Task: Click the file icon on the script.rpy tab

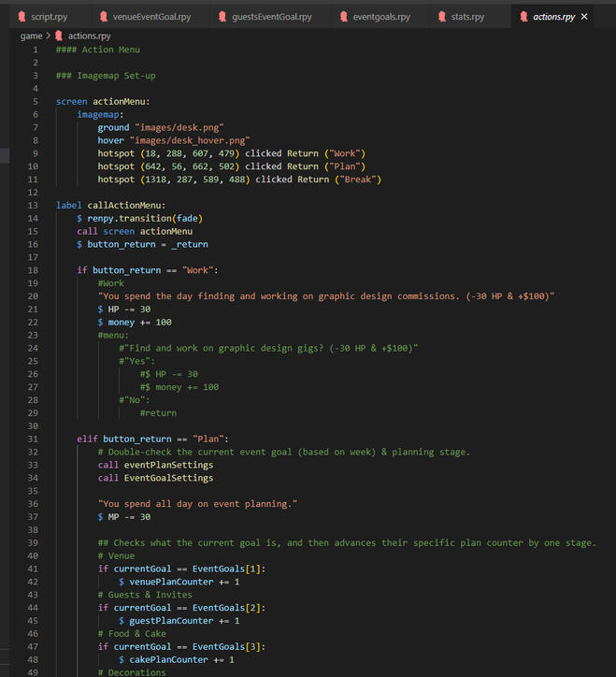Action: tap(21, 17)
